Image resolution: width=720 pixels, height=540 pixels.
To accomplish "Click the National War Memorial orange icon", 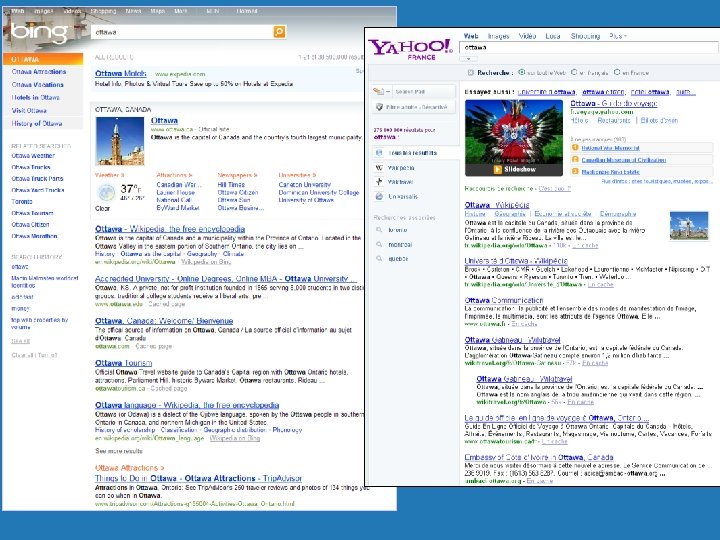I will (x=575, y=148).
